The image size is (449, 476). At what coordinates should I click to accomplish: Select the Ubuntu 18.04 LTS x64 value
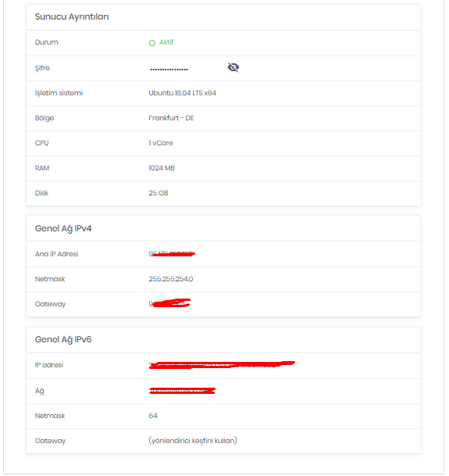[x=182, y=93]
